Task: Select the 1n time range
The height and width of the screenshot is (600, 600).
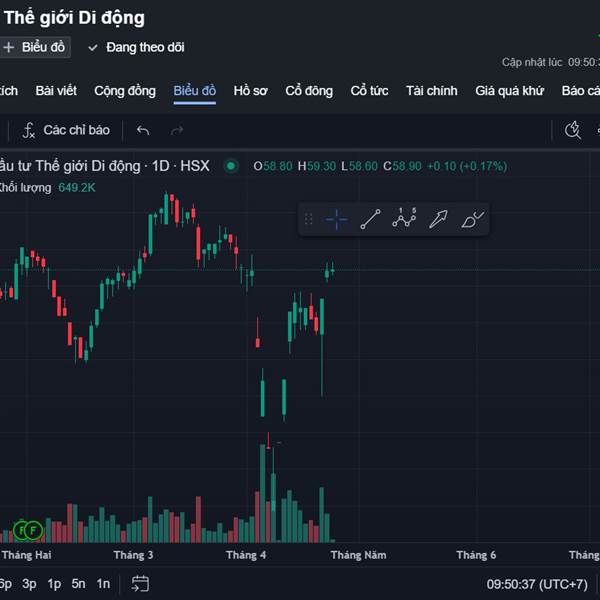Action: 103,584
